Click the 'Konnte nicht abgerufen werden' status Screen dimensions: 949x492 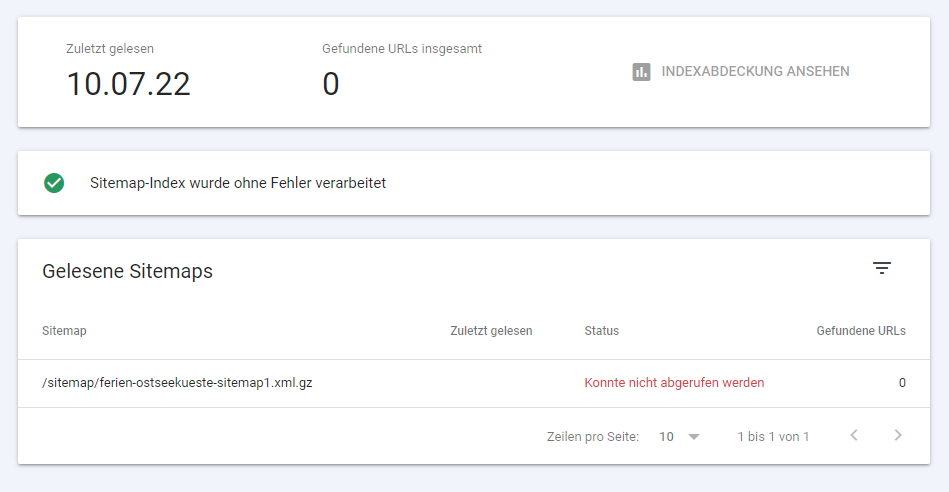point(674,383)
